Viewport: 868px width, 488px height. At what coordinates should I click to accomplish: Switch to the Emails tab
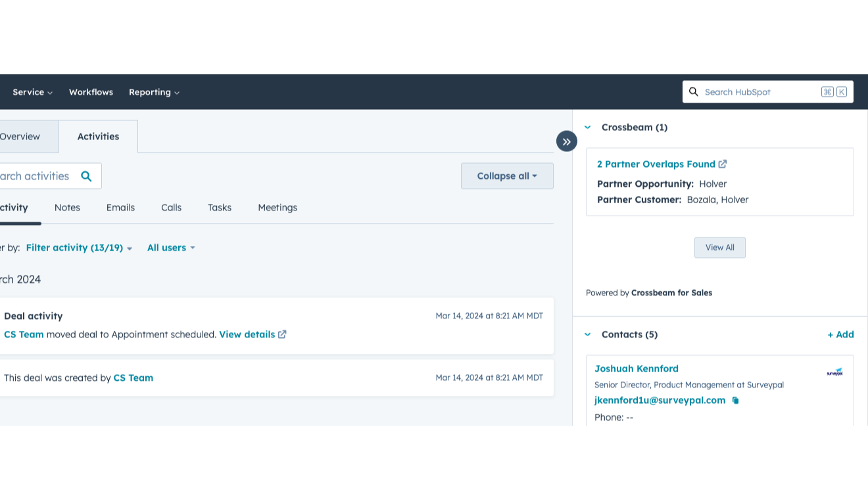coord(120,208)
